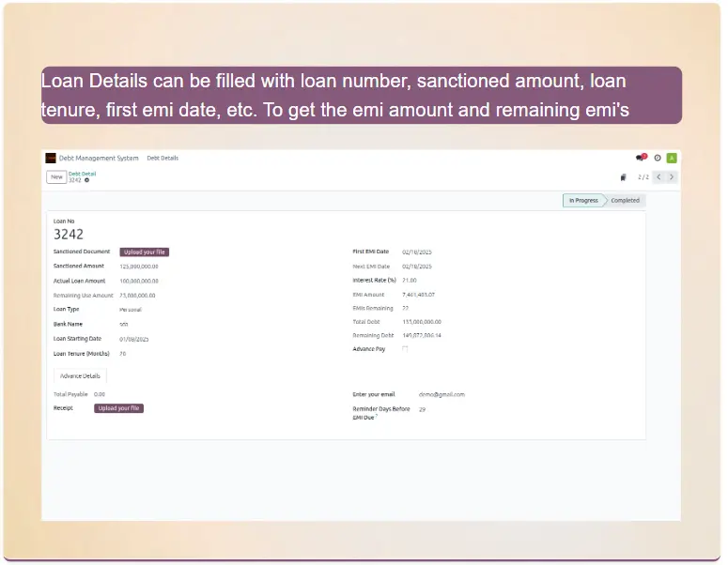Click the Debt Detail breadcrumb link
Screen dimensions: 728x565
coord(82,174)
